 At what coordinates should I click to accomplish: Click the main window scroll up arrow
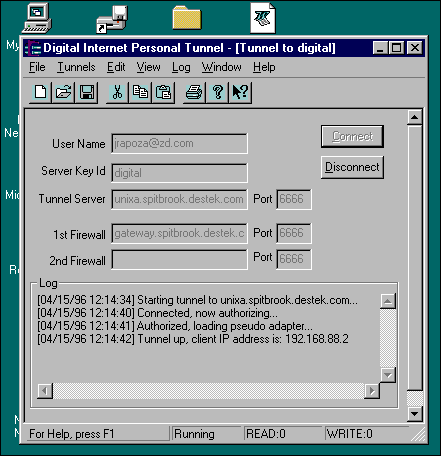click(415, 117)
